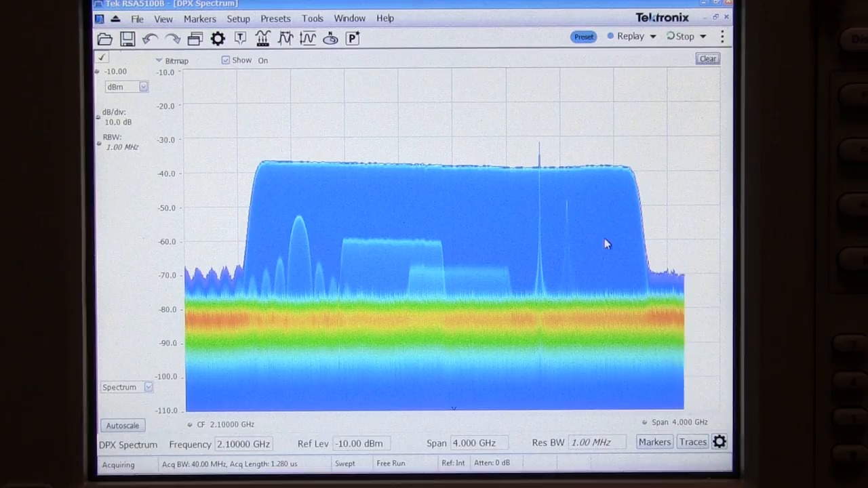Viewport: 868px width, 488px height.
Task: Toggle the checkmark box above vertical scale
Action: click(x=102, y=58)
